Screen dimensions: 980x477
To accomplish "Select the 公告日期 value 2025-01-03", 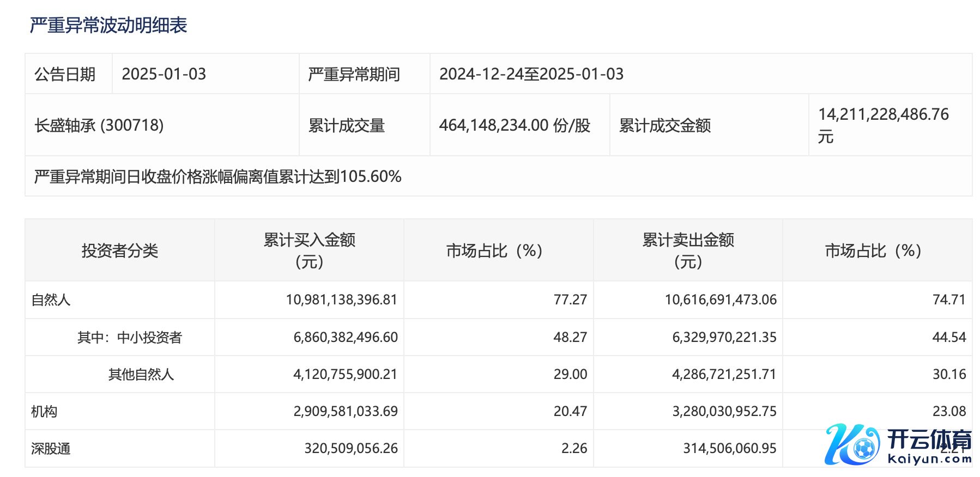I will [164, 74].
